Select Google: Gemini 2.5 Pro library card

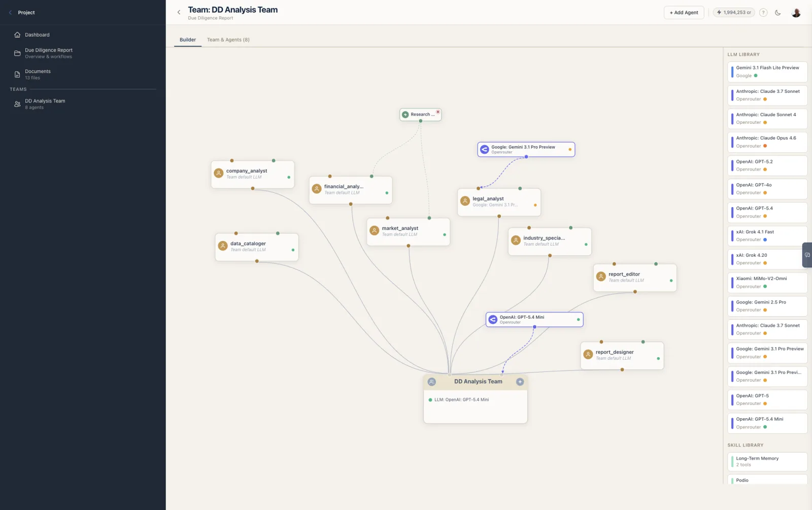point(767,306)
